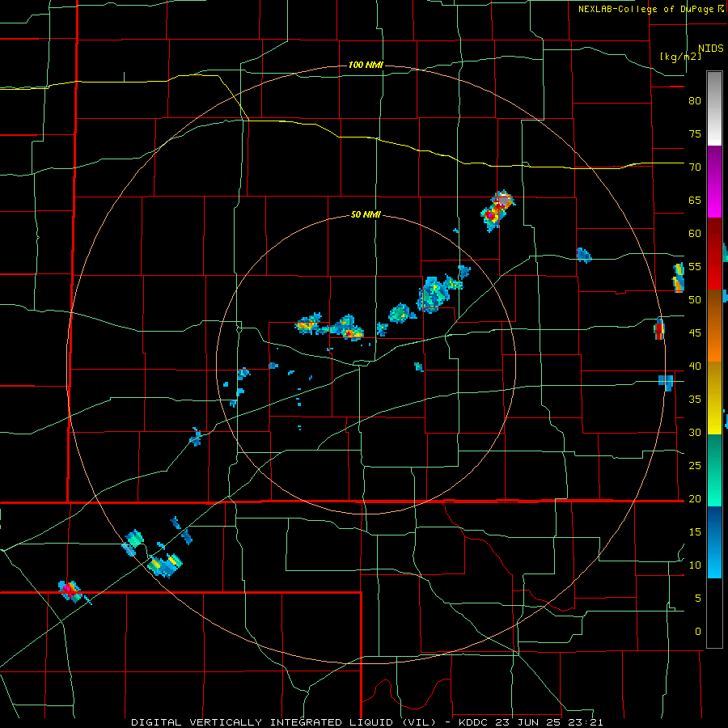Viewport: 728px width, 728px height.
Task: Pick the blue segment of color bar
Action: [714, 542]
